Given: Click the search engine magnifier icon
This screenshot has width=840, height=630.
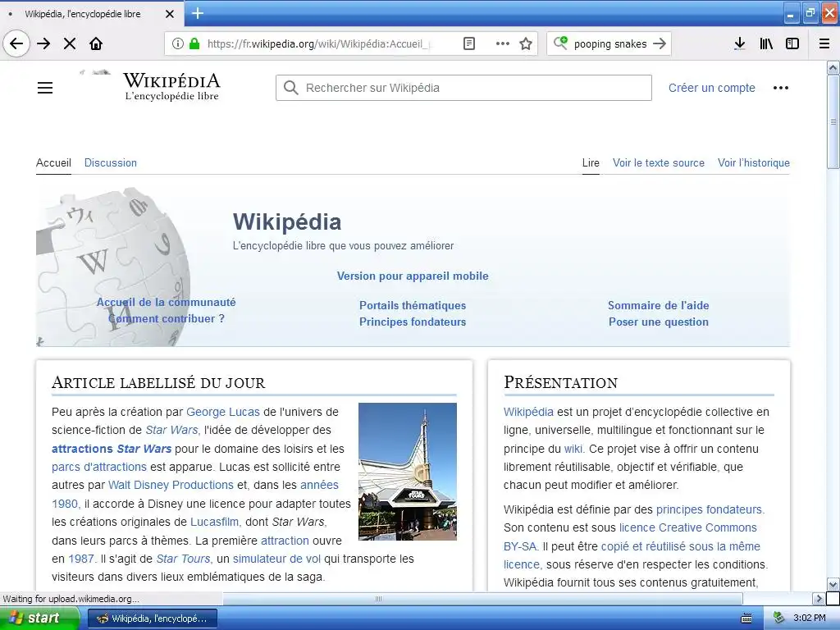Looking at the screenshot, I should pyautogui.click(x=560, y=43).
